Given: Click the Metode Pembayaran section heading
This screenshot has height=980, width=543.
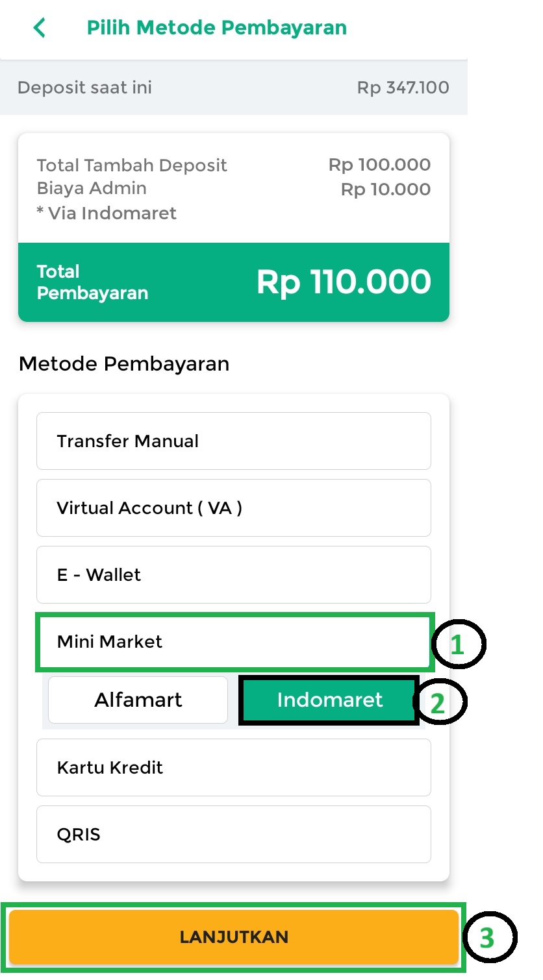Looking at the screenshot, I should [x=124, y=364].
